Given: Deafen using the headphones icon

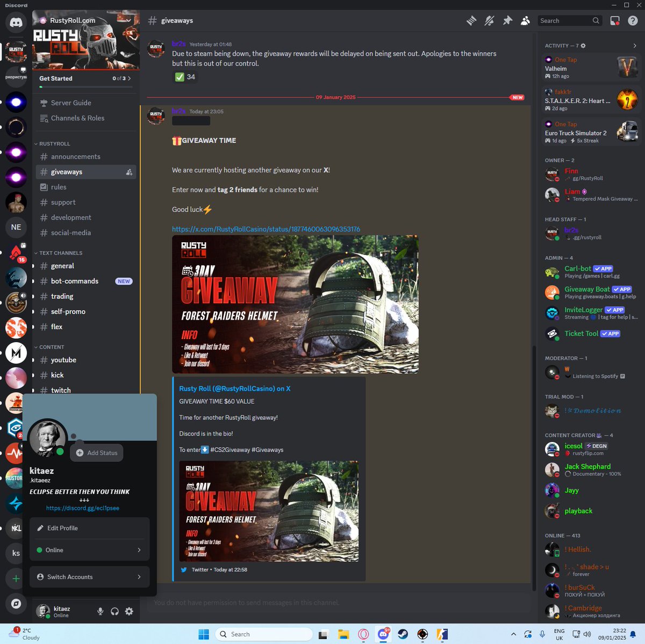Looking at the screenshot, I should [x=114, y=611].
